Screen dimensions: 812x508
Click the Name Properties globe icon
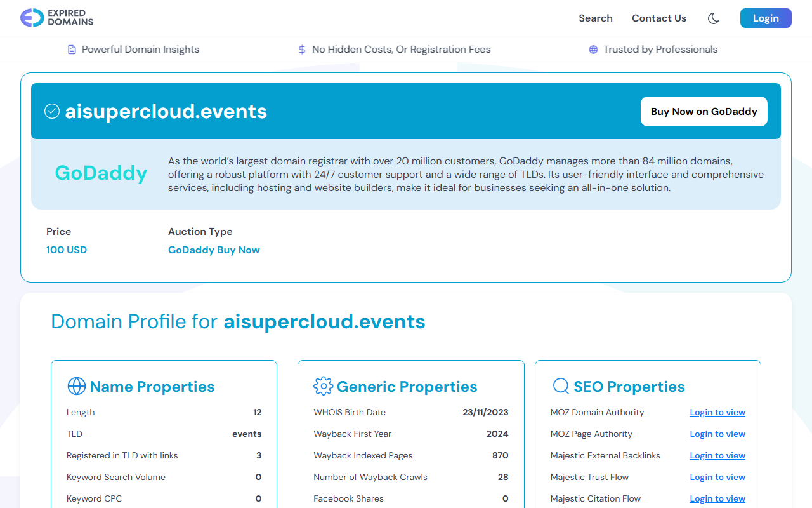point(76,386)
